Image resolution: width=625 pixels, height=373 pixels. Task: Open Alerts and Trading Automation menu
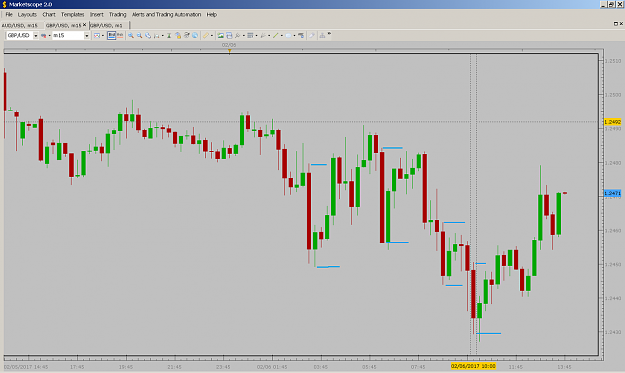point(166,15)
